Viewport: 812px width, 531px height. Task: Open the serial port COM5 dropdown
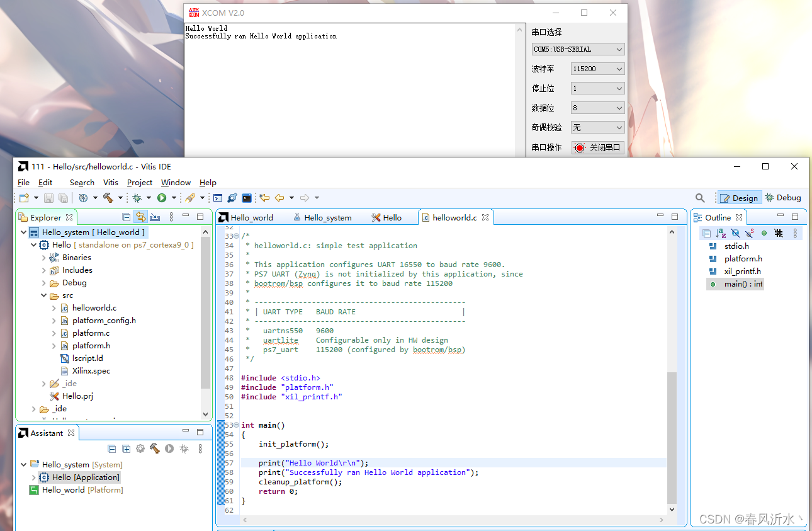577,49
